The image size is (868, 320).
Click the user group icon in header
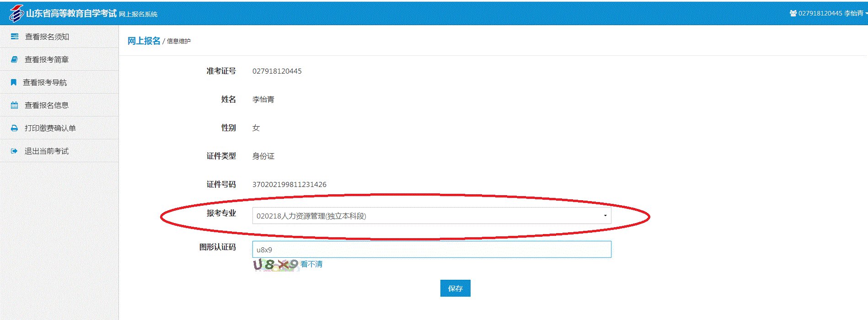coord(793,13)
